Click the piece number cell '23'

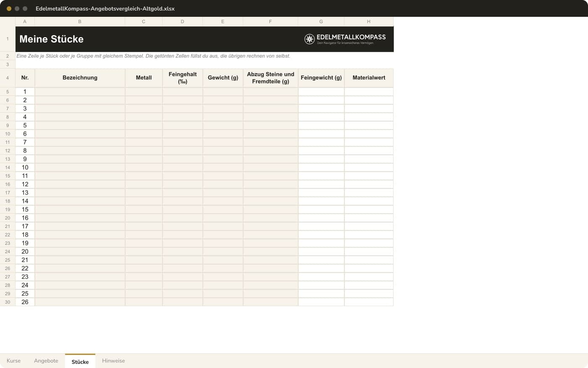pyautogui.click(x=25, y=277)
